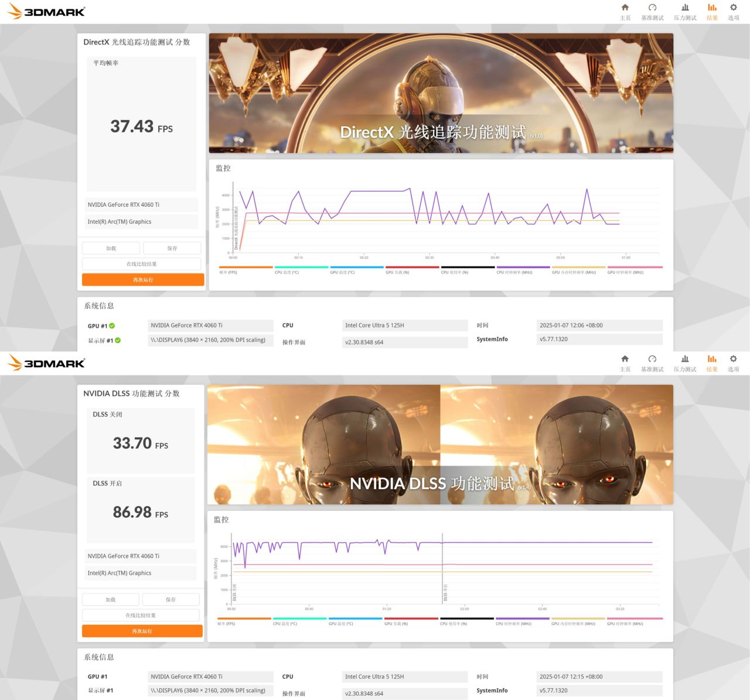Toggle GPU 内存时钟频率 legend in DirectX chart
This screenshot has height=700, width=750.
point(579,270)
